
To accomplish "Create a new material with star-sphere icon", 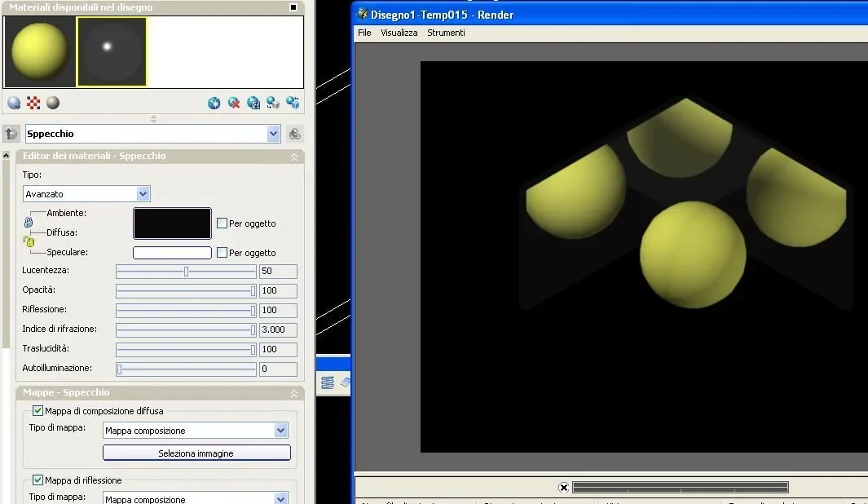I will pos(214,103).
